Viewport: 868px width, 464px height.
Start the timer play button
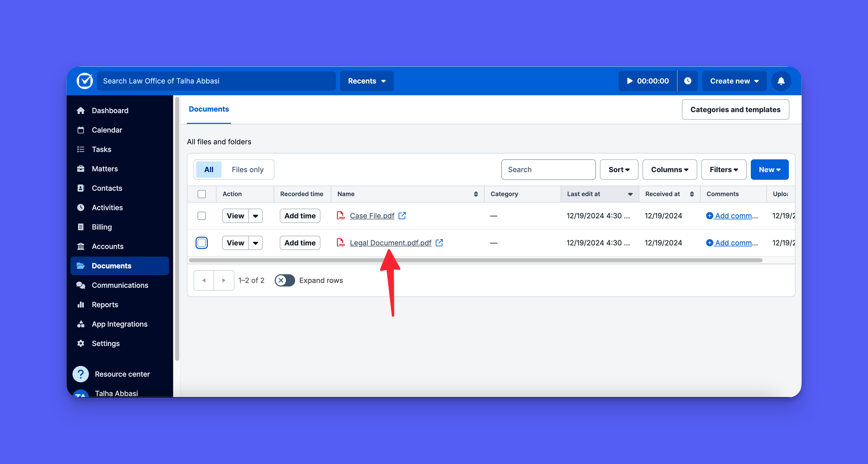630,81
